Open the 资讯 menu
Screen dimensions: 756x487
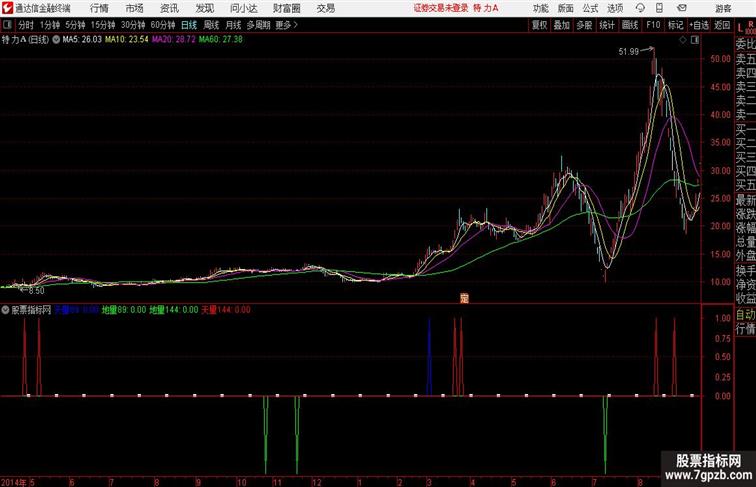tap(169, 8)
